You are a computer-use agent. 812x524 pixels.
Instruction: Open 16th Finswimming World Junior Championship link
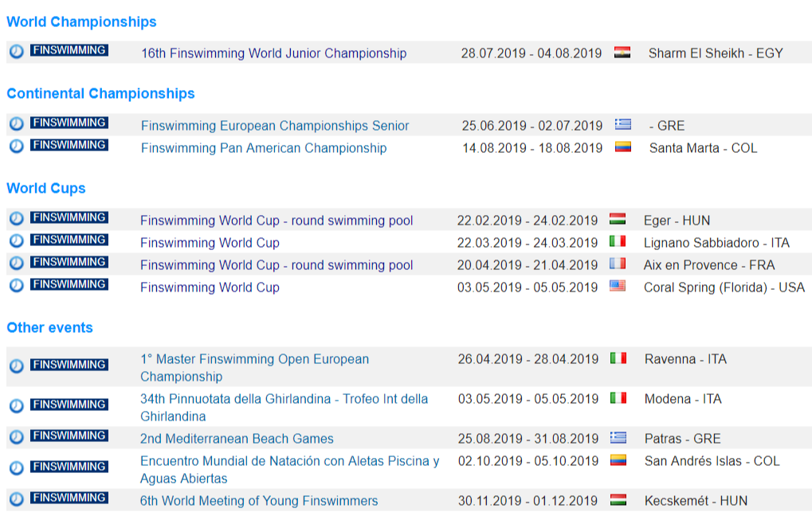click(274, 53)
